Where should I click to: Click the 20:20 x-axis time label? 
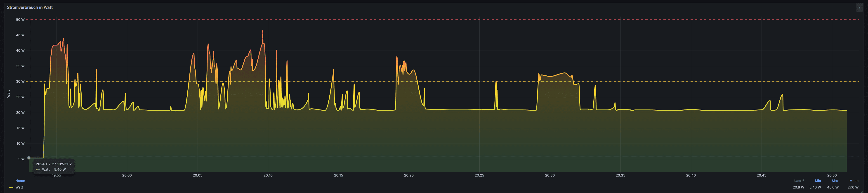[409, 175]
